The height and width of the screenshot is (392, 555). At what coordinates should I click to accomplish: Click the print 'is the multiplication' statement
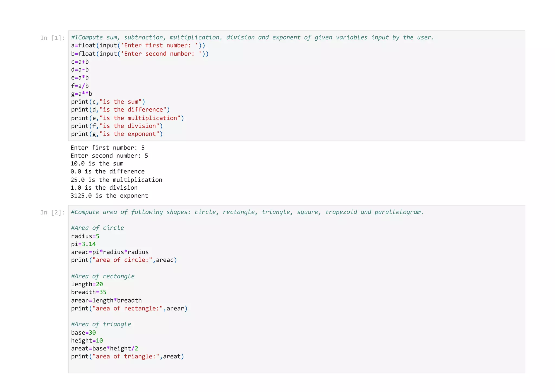coord(127,118)
